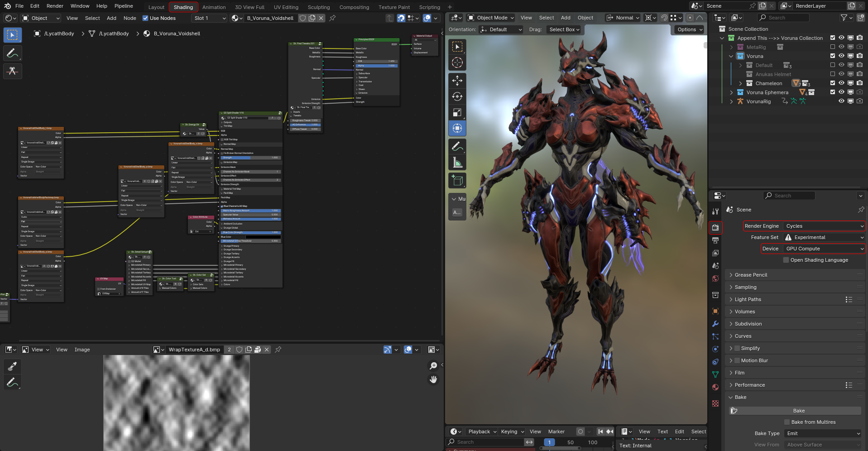The image size is (868, 451).
Task: Toggle the Use Nodes checkbox
Action: (145, 18)
